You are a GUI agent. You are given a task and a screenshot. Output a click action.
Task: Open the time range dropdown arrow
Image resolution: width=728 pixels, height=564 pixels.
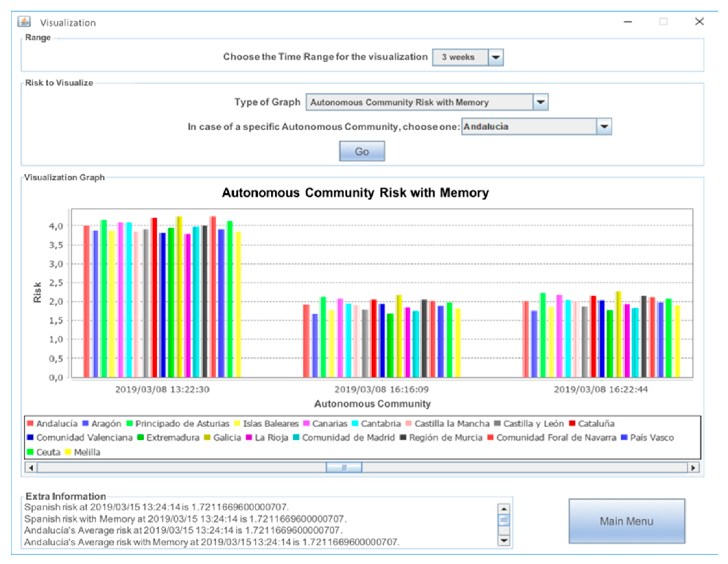[x=496, y=57]
